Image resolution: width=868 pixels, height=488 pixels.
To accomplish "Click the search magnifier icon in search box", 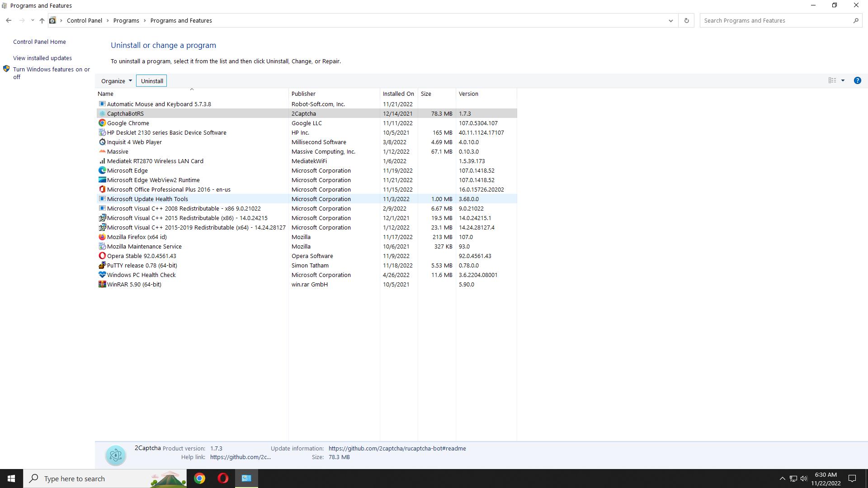I will (x=855, y=20).
